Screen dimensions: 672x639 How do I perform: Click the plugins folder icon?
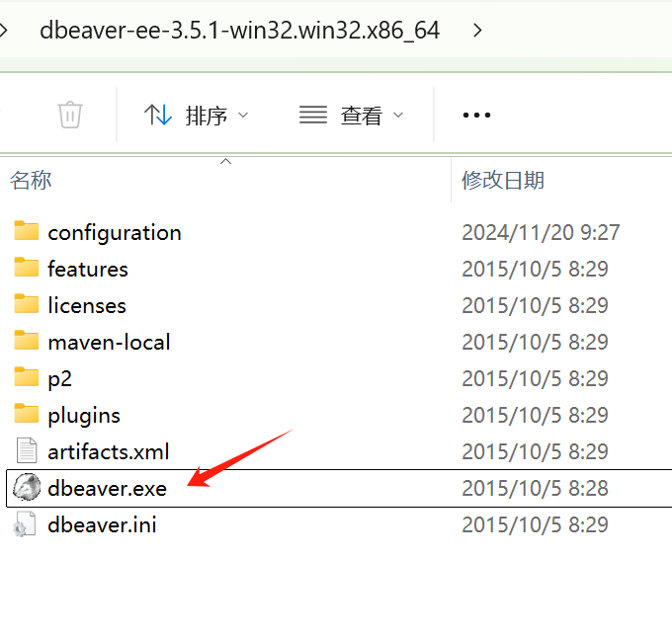[26, 414]
